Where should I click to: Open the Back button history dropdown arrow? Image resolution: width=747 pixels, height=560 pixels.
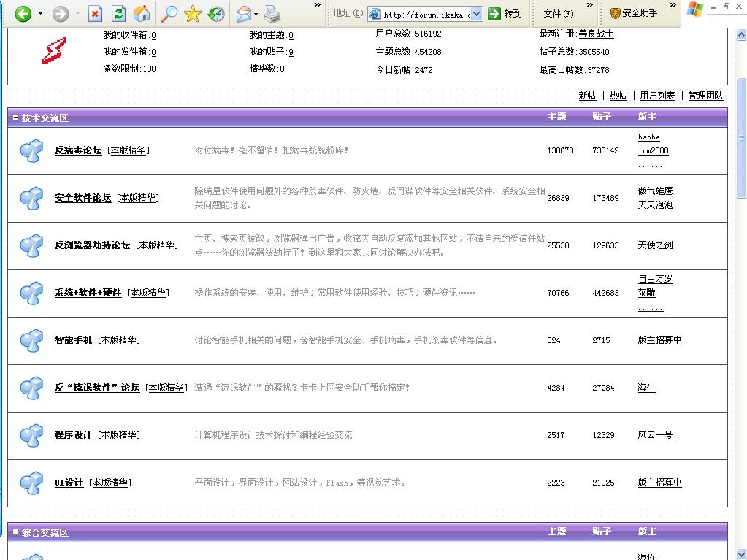pos(40,14)
